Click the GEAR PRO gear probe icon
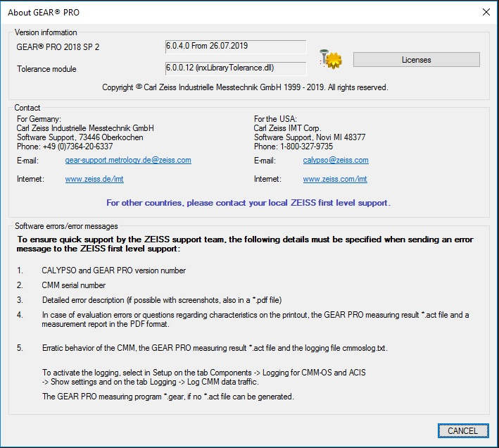Screen dimensions: 499x448 [331, 59]
